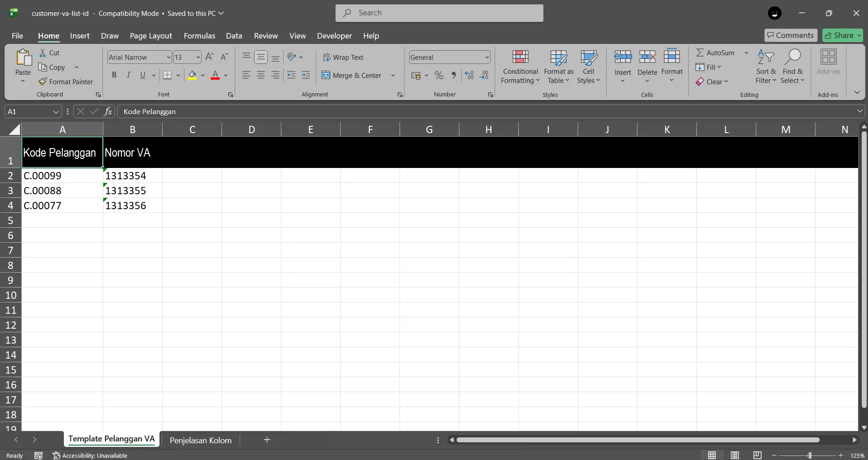Open the font name dropdown
Image resolution: width=868 pixels, height=460 pixels.
pos(168,57)
